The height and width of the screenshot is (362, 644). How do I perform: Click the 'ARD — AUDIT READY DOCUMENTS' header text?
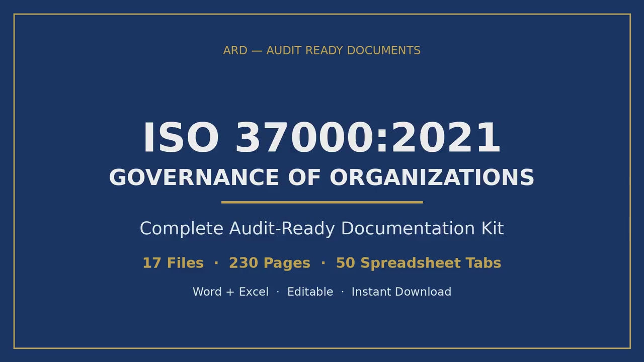tap(322, 50)
